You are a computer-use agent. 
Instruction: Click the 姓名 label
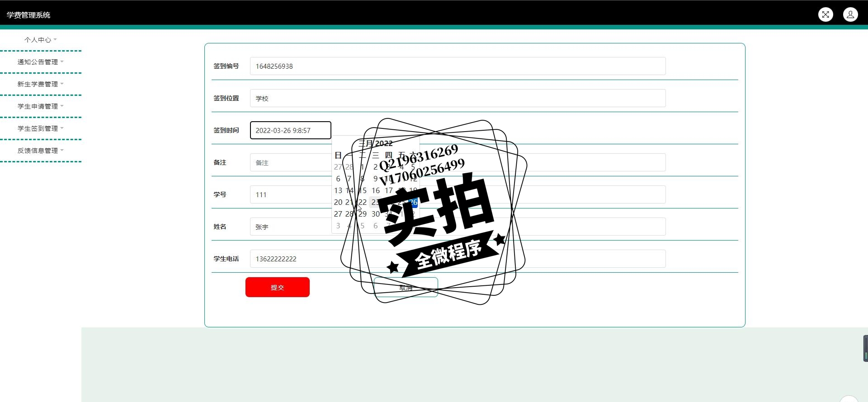pyautogui.click(x=220, y=227)
